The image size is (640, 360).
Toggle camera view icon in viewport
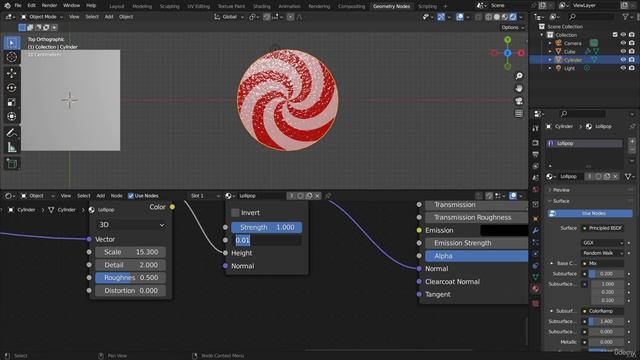(519, 101)
